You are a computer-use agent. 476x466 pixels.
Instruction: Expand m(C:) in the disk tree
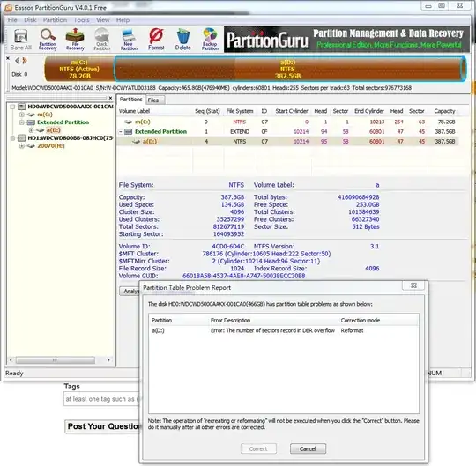[x=21, y=115]
